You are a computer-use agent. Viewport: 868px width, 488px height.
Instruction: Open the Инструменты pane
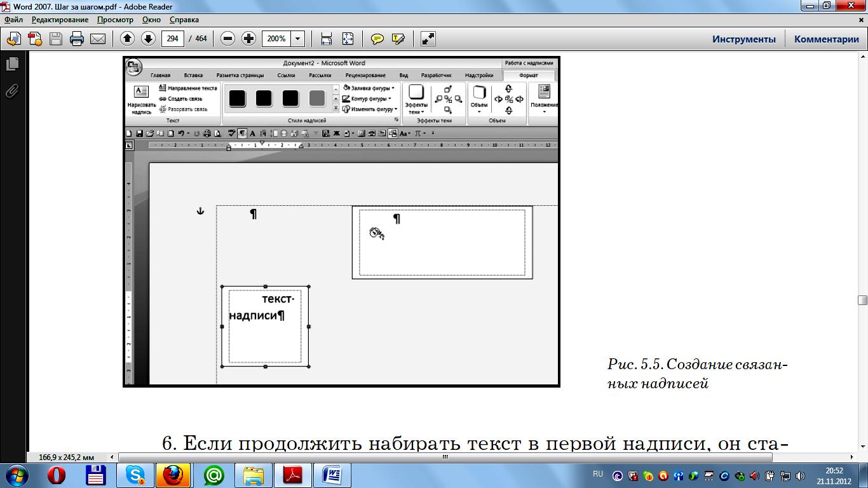click(744, 39)
